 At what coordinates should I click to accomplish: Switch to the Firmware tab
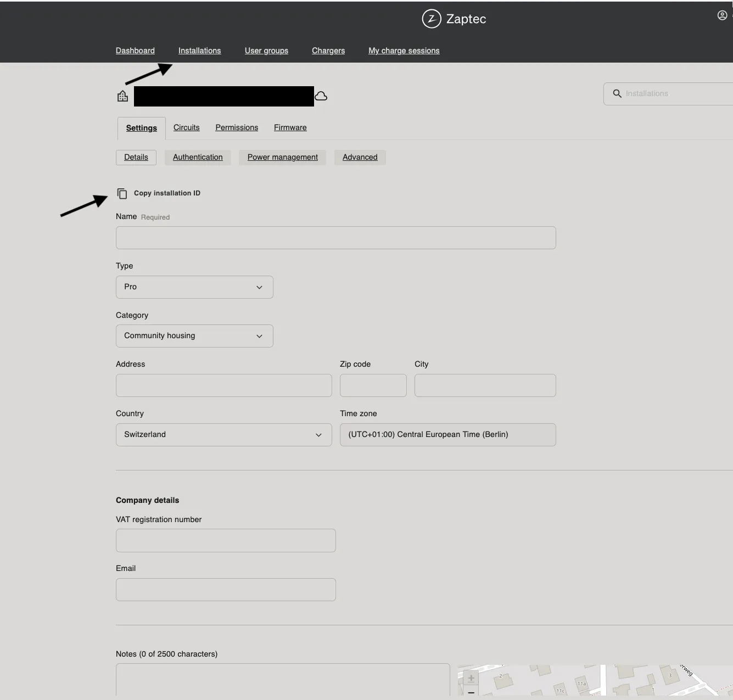[x=290, y=127]
